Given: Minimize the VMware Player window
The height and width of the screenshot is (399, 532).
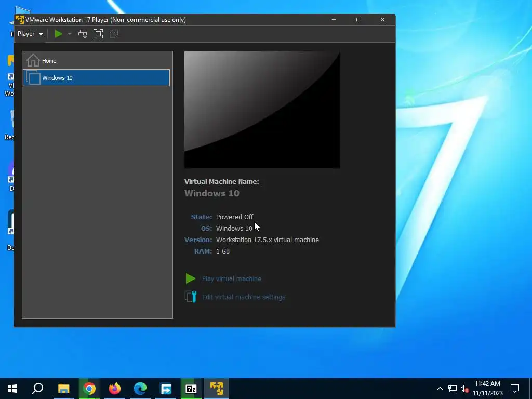Looking at the screenshot, I should [334, 20].
